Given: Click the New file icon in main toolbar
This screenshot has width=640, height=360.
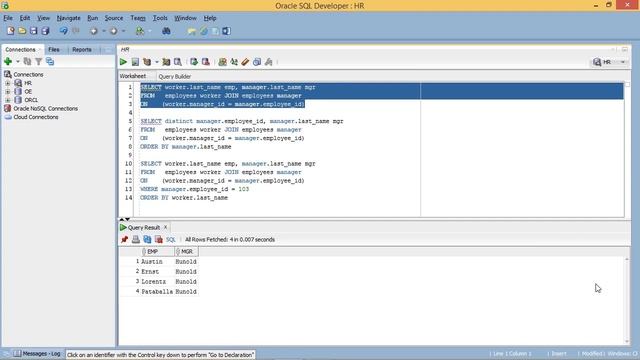Looking at the screenshot, I should [x=11, y=31].
